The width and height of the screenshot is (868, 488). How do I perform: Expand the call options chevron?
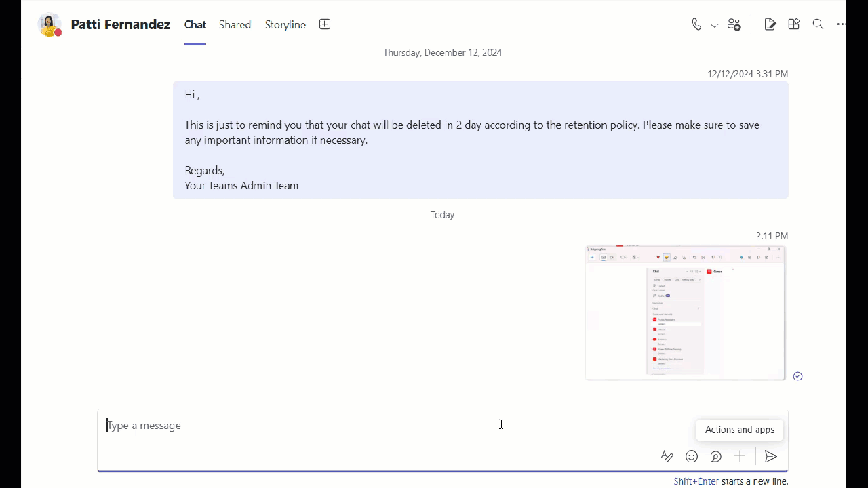[x=713, y=26]
